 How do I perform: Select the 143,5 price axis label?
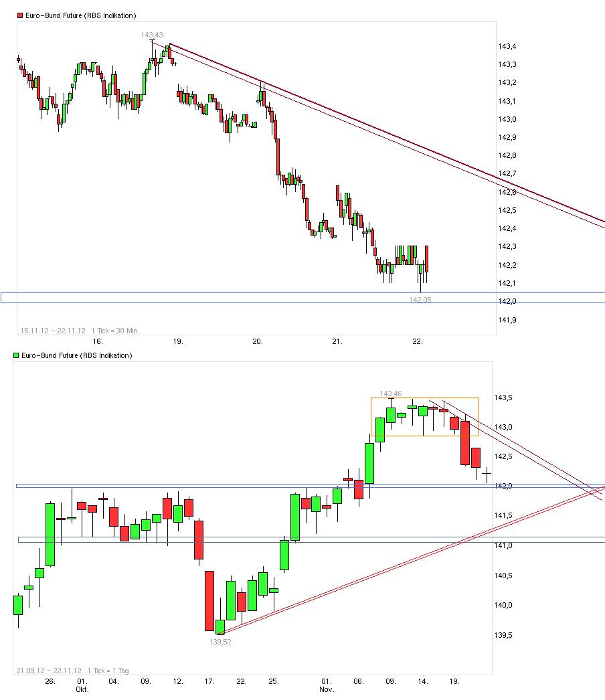tap(503, 398)
